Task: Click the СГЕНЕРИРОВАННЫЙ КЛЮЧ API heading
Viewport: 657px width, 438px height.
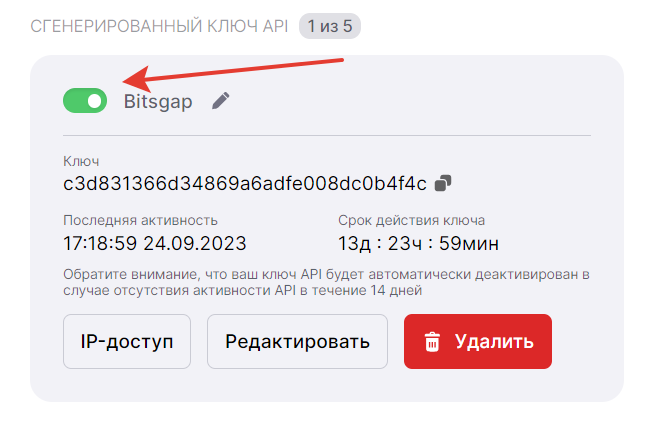Action: 159,26
